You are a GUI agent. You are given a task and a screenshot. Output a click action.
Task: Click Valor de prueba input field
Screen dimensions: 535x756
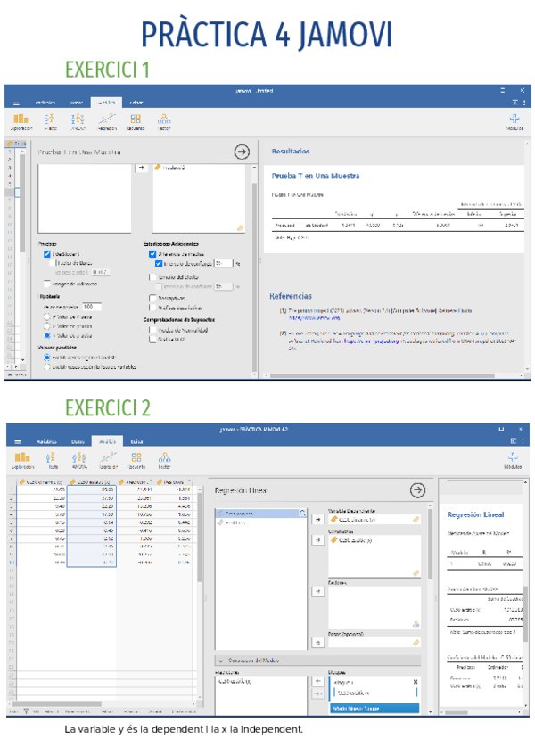click(92, 306)
